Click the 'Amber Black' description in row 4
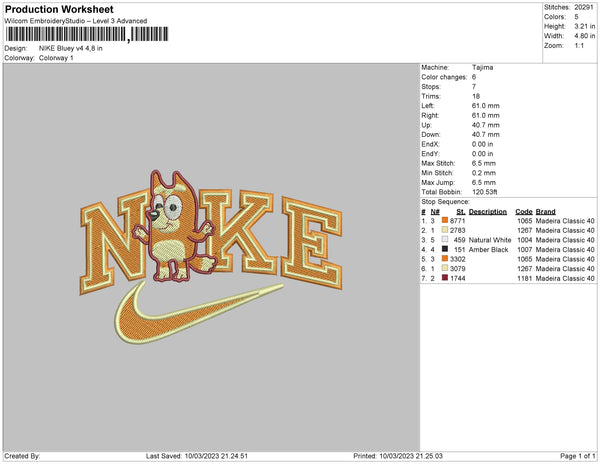This screenshot has height=464, width=600. click(488, 249)
